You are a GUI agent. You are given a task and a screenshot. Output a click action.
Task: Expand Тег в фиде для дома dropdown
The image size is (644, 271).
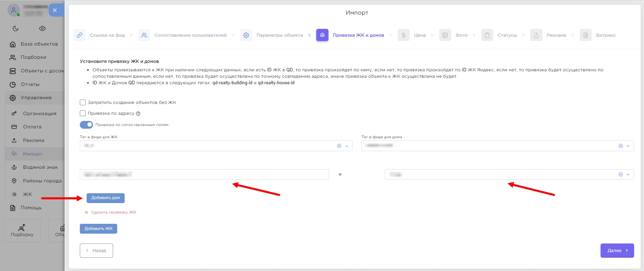point(628,146)
